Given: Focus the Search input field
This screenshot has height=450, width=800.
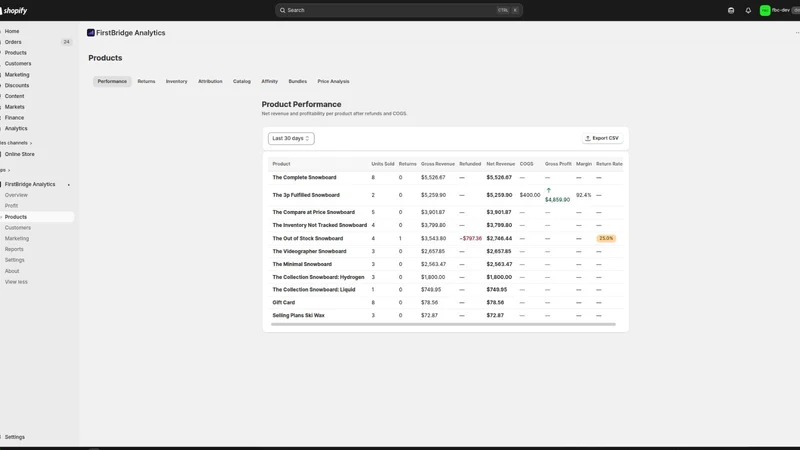Looking at the screenshot, I should 398,10.
